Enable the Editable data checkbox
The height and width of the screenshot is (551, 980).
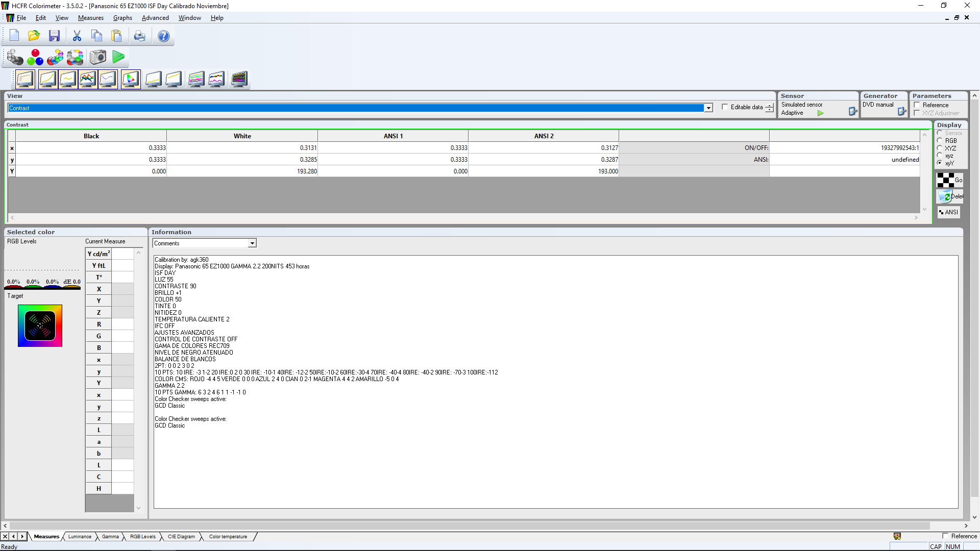point(725,107)
